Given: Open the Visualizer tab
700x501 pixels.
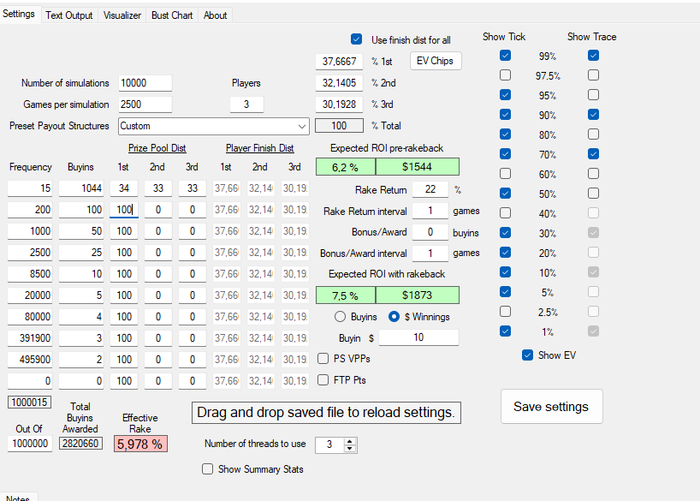Looking at the screenshot, I should [x=122, y=15].
